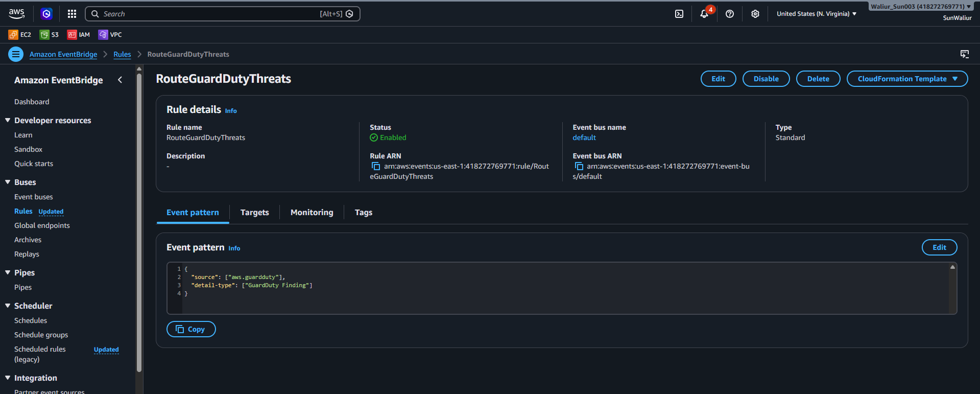
Task: Switch to the Event pattern tab
Action: (193, 213)
